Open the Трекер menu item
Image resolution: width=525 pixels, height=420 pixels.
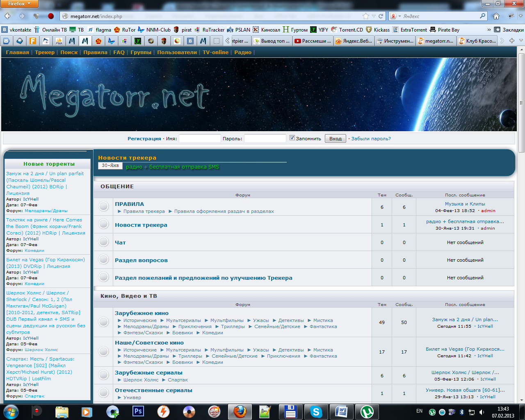tap(45, 52)
